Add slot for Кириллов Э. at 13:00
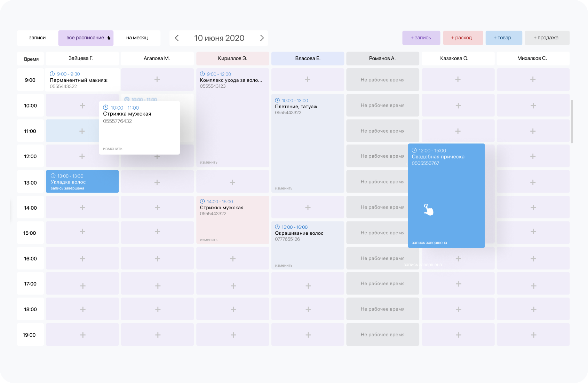588x383 pixels. pyautogui.click(x=232, y=182)
